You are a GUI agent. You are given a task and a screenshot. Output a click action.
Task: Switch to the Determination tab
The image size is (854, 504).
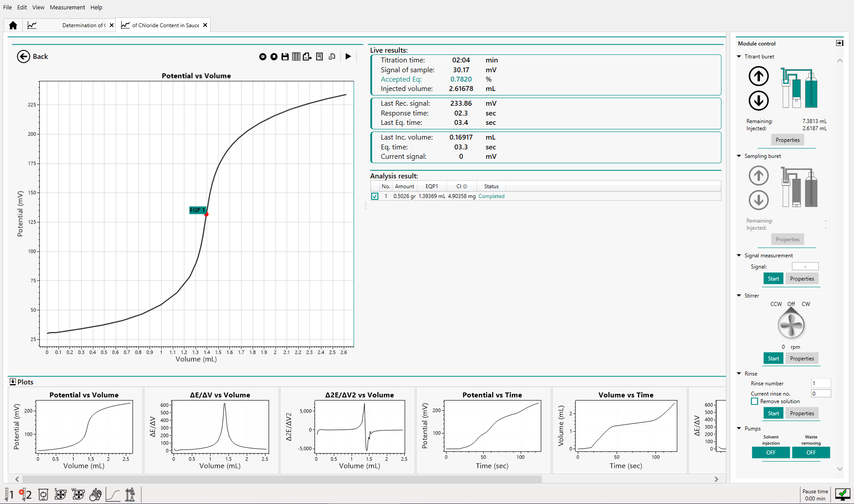pyautogui.click(x=83, y=25)
